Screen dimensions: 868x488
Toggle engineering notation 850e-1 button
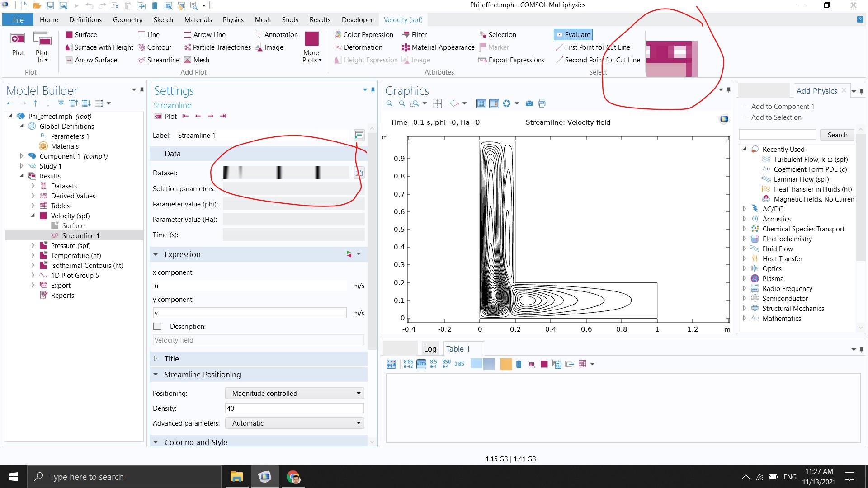(446, 364)
